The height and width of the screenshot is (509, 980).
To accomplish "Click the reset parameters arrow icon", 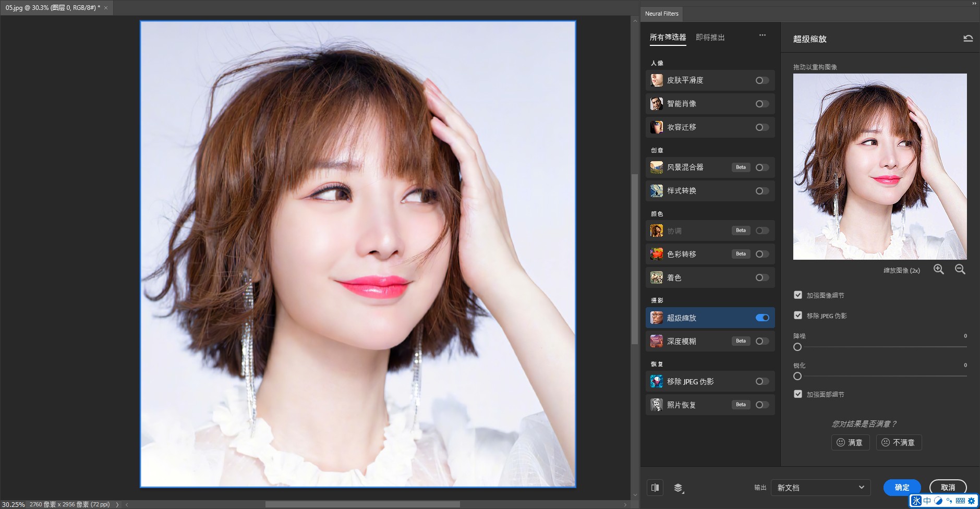I will click(967, 39).
